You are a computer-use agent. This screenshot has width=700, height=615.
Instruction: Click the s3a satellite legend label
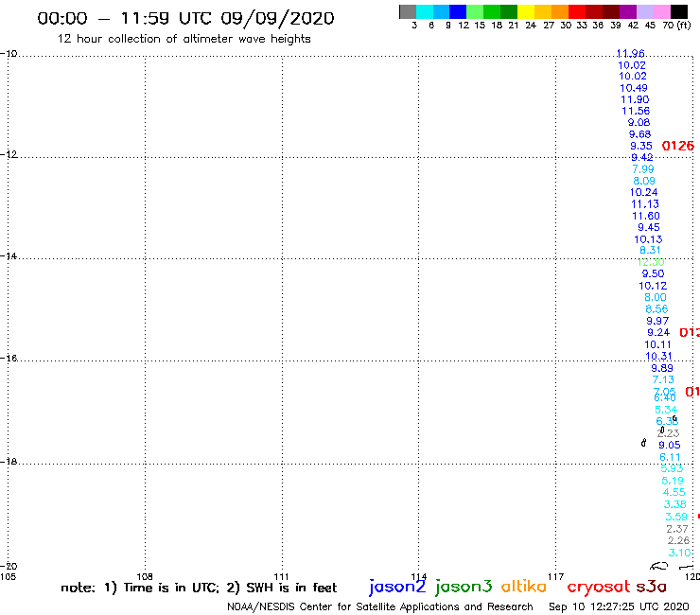point(651,587)
